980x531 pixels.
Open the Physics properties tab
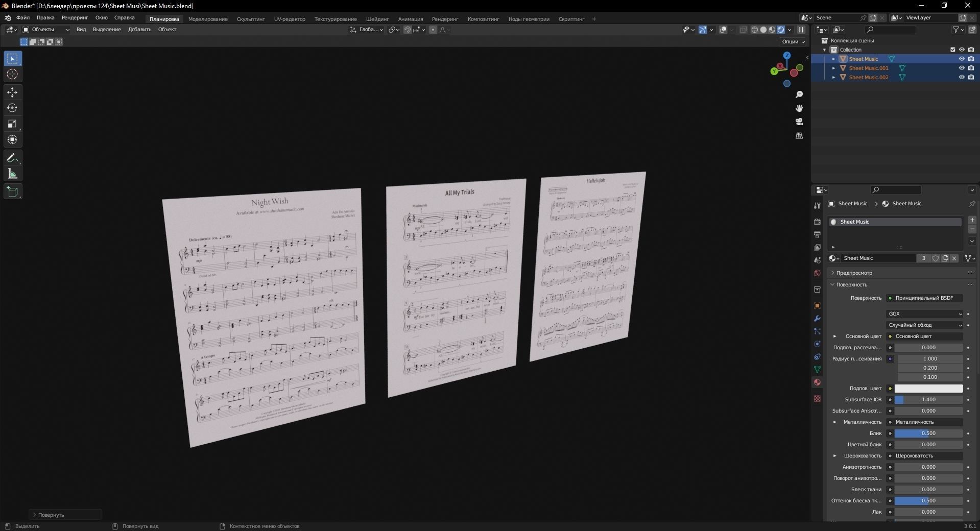[x=817, y=344]
